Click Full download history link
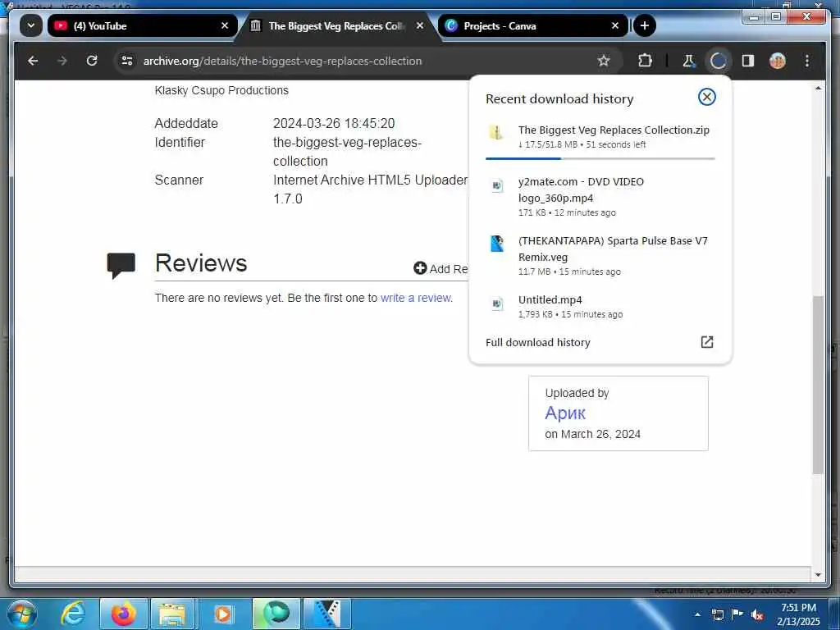Viewport: 840px width, 630px height. click(538, 342)
